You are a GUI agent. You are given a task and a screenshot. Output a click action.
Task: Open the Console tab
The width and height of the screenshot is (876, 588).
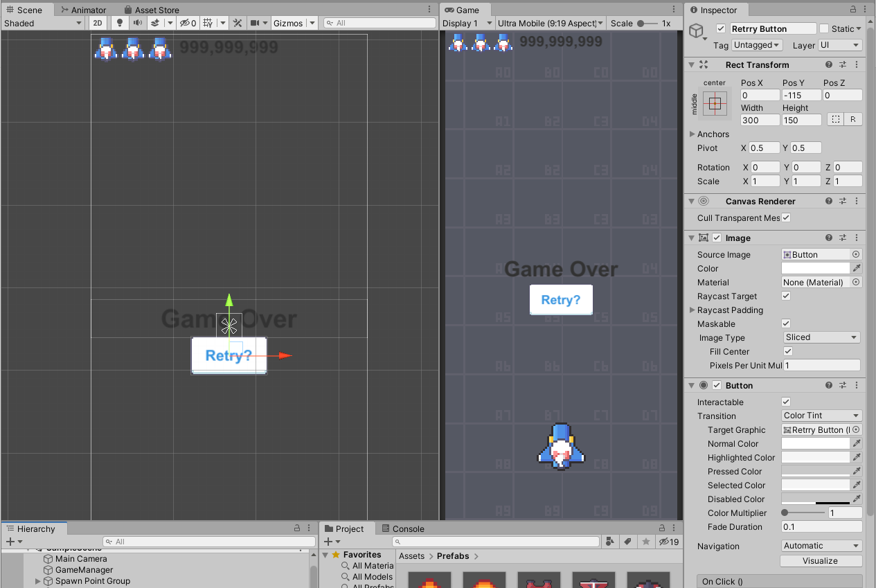point(403,528)
